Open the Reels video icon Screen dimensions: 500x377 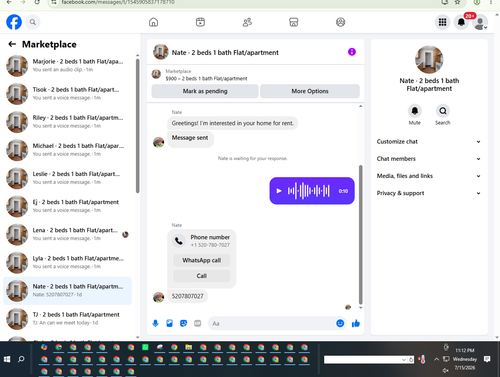(200, 22)
